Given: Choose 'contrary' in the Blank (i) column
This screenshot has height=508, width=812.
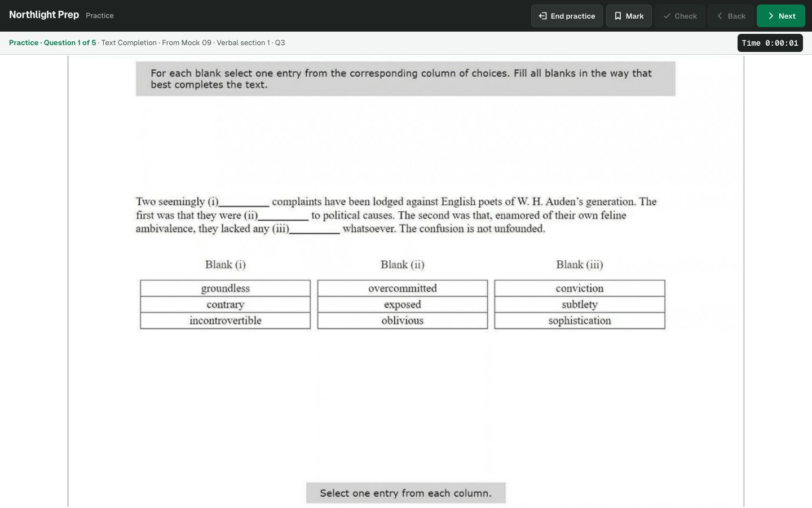Looking at the screenshot, I should 226,305.
